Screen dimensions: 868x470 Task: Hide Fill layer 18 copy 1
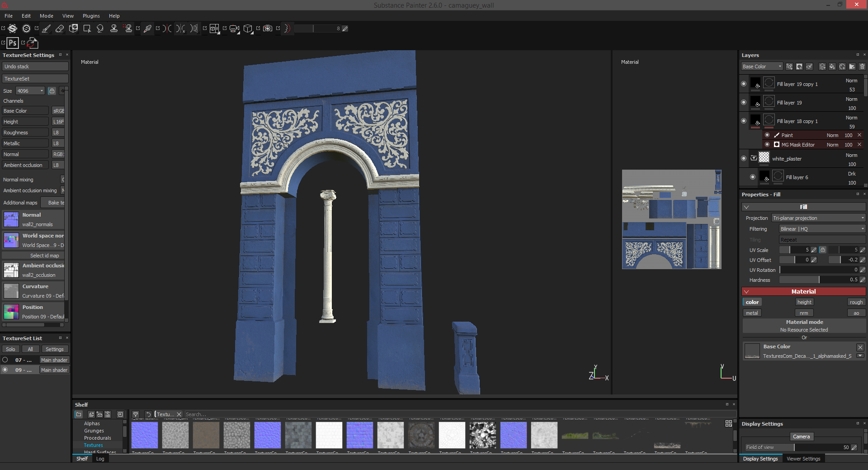[744, 121]
